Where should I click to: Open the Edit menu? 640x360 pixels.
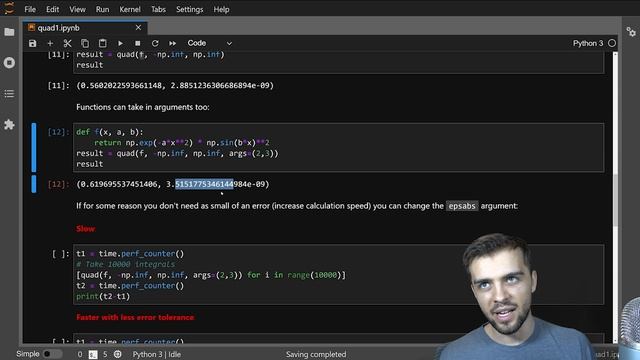(x=52, y=9)
